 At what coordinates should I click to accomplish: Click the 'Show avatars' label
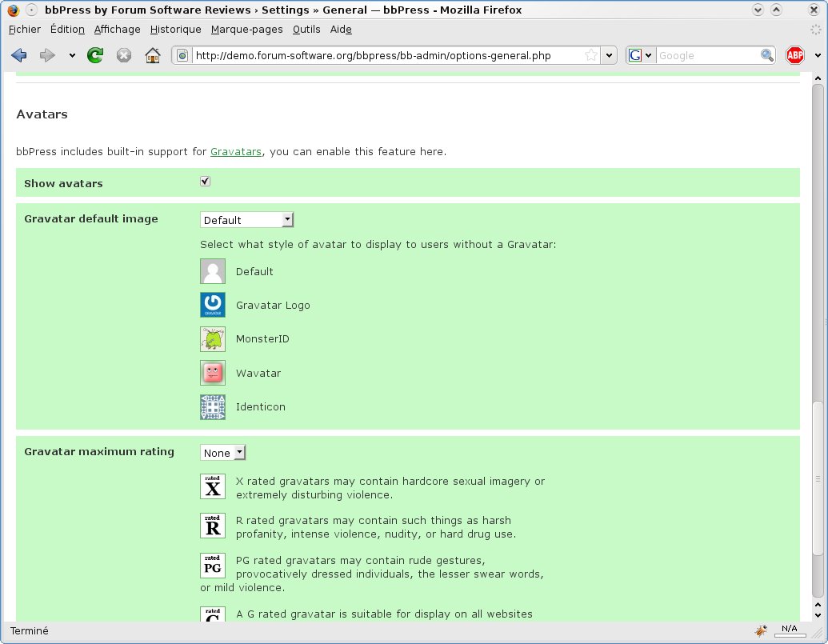(63, 184)
